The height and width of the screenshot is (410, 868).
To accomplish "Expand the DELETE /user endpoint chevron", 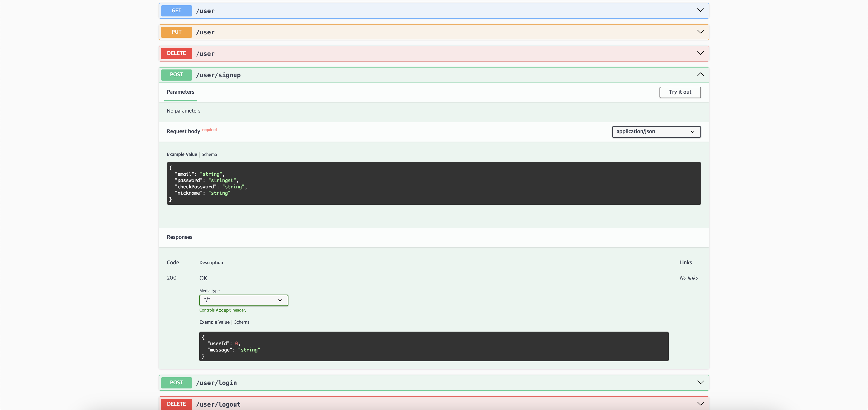I will [700, 53].
